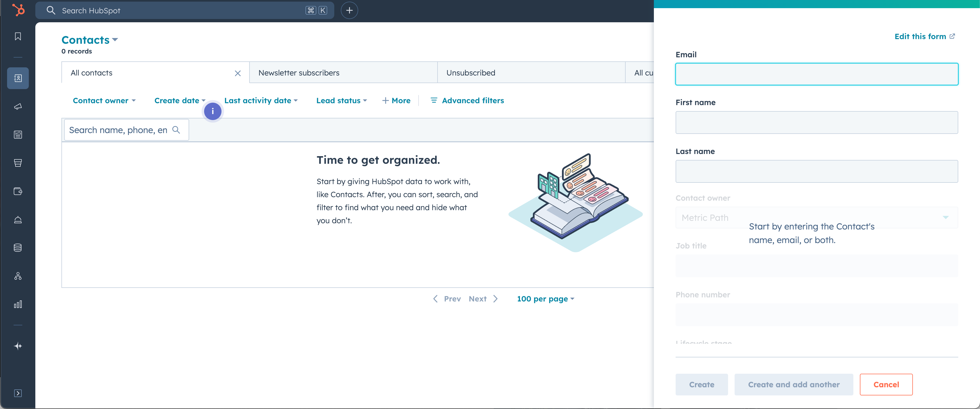The image size is (980, 409).
Task: Click the quick create plus button
Action: click(349, 10)
